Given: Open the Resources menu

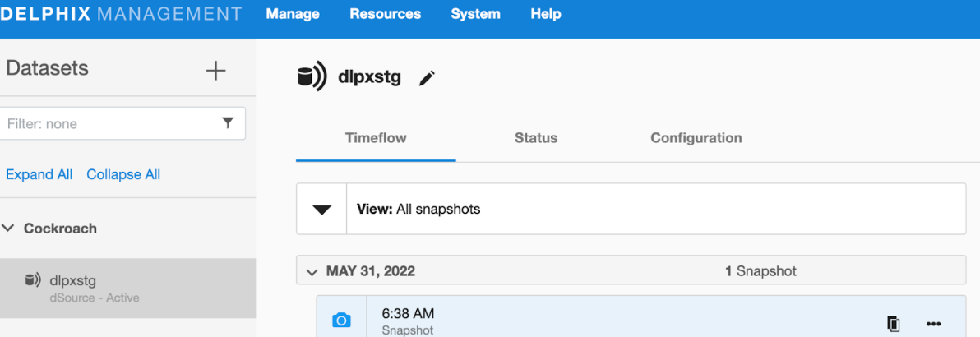Looking at the screenshot, I should coord(385,14).
